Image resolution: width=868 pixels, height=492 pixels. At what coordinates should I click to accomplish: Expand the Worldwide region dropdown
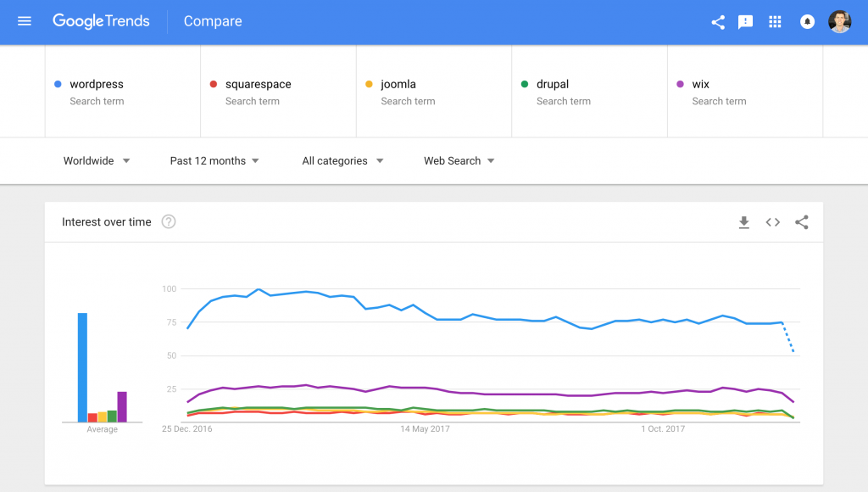[97, 160]
